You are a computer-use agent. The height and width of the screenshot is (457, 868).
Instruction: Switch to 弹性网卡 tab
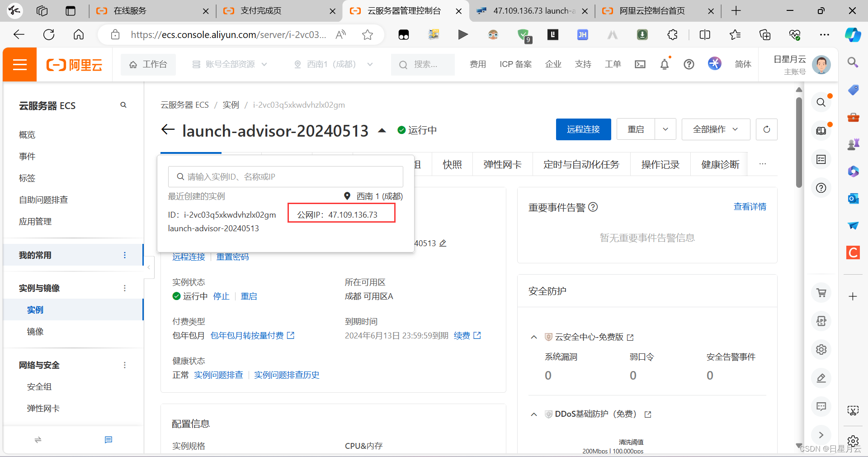click(x=502, y=165)
